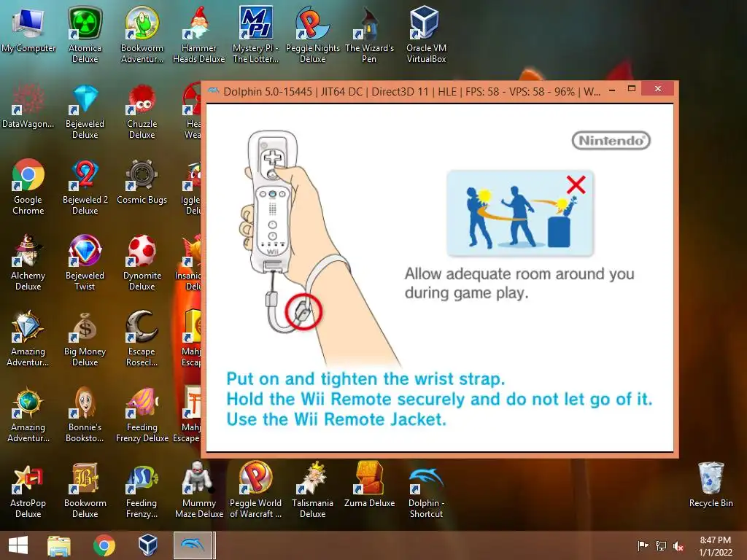Launch Bookworm Deluxe shortcut
The image size is (747, 560).
85,490
